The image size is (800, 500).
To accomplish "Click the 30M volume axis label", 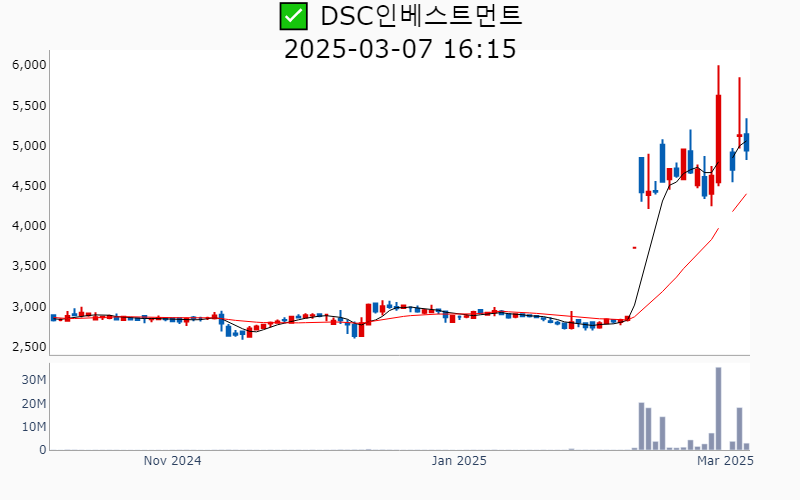I will click(34, 380).
